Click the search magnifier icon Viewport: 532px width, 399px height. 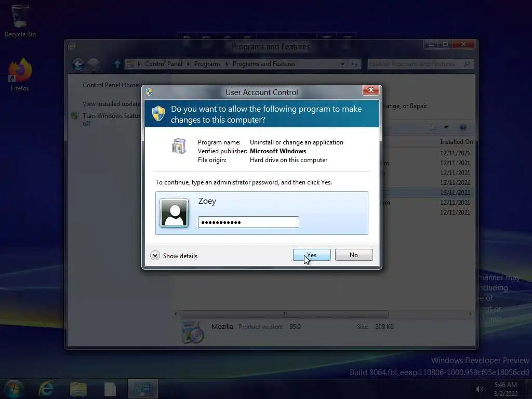[x=467, y=64]
